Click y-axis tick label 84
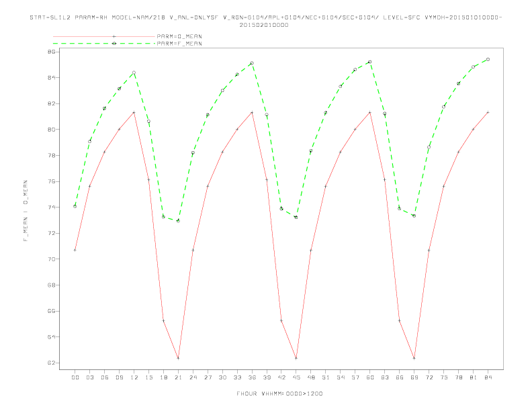The height and width of the screenshot is (411, 532). coord(51,78)
